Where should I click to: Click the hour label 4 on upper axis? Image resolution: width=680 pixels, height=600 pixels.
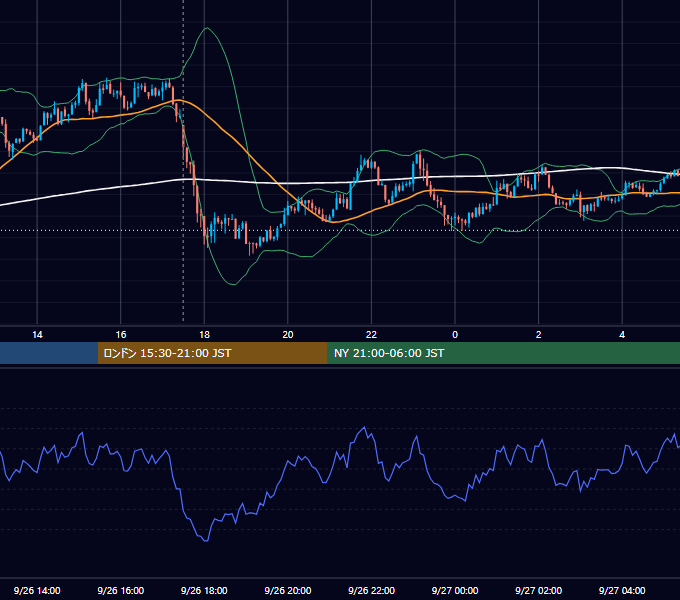click(x=622, y=335)
